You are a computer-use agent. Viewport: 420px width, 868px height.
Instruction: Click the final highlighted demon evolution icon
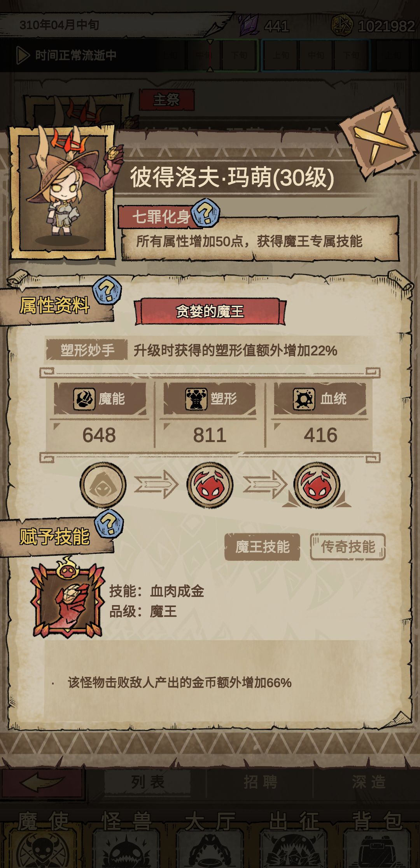click(317, 485)
